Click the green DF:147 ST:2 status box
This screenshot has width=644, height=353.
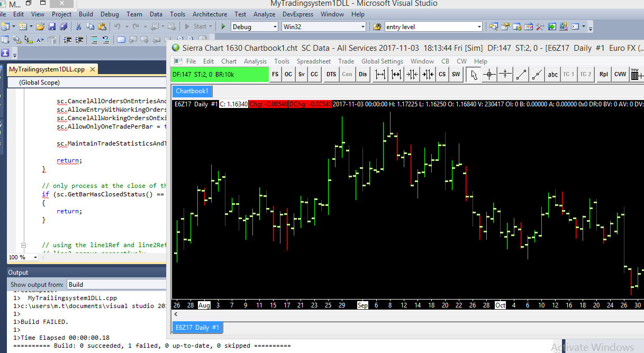tap(220, 75)
